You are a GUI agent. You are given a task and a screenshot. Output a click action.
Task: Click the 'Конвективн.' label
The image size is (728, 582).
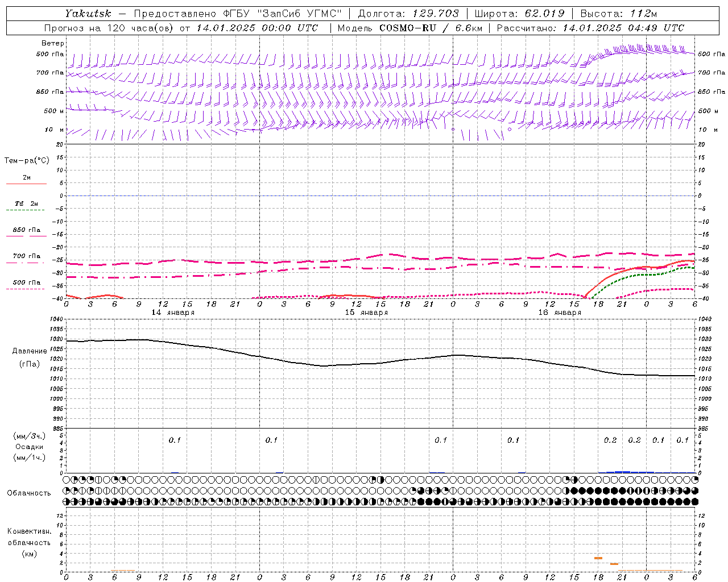click(30, 531)
